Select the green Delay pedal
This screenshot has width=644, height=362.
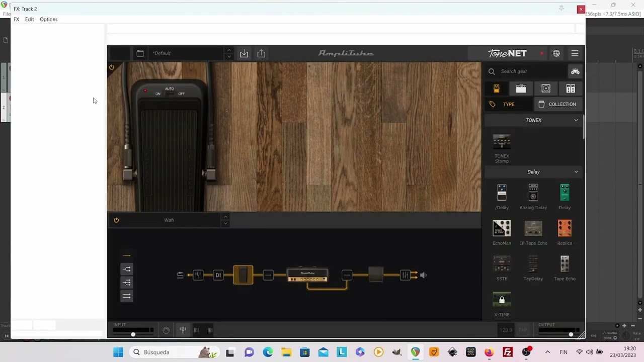565,193
